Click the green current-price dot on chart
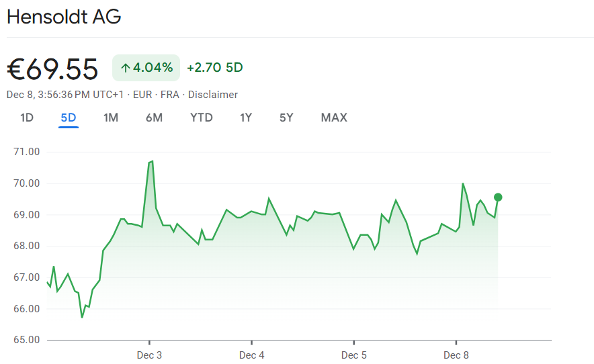The height and width of the screenshot is (364, 594). 498,197
